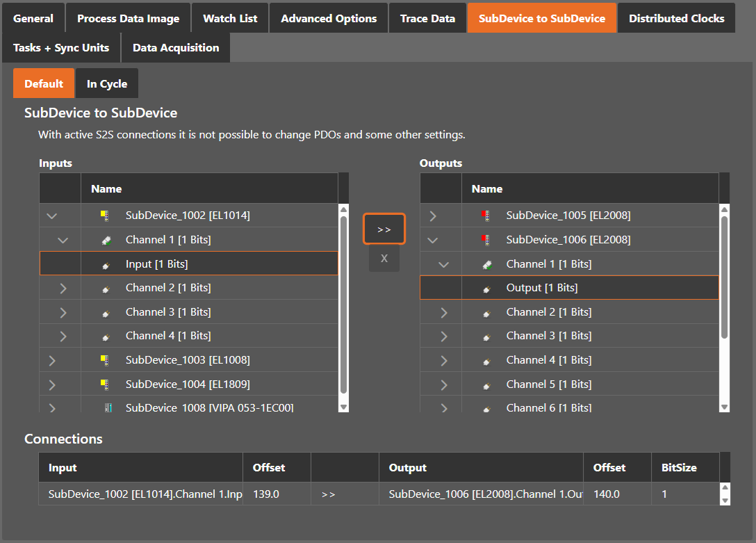
Task: Click the inputs Channel 1 linked icon
Action: 106,240
